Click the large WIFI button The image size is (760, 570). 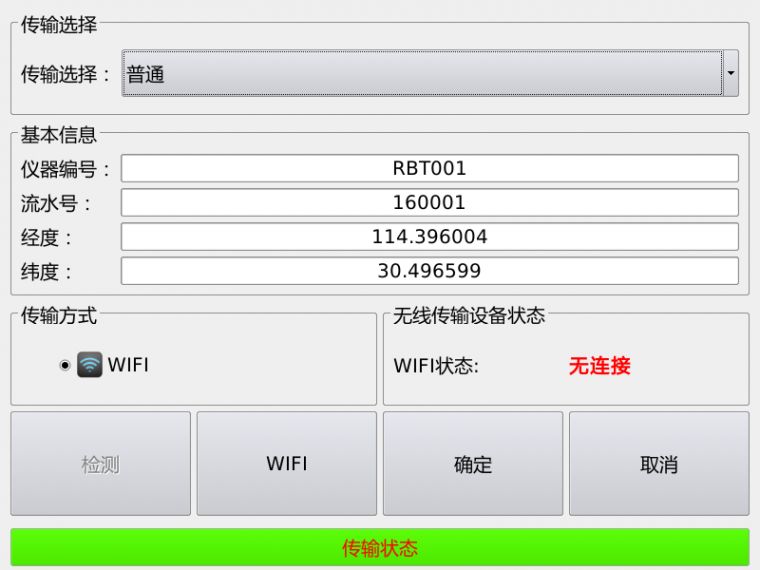coord(286,463)
